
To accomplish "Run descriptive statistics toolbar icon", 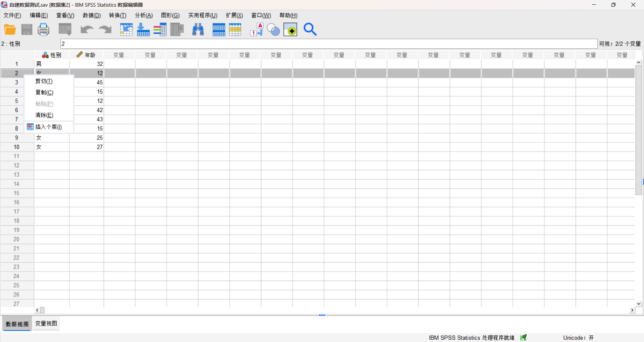I will 177,30.
